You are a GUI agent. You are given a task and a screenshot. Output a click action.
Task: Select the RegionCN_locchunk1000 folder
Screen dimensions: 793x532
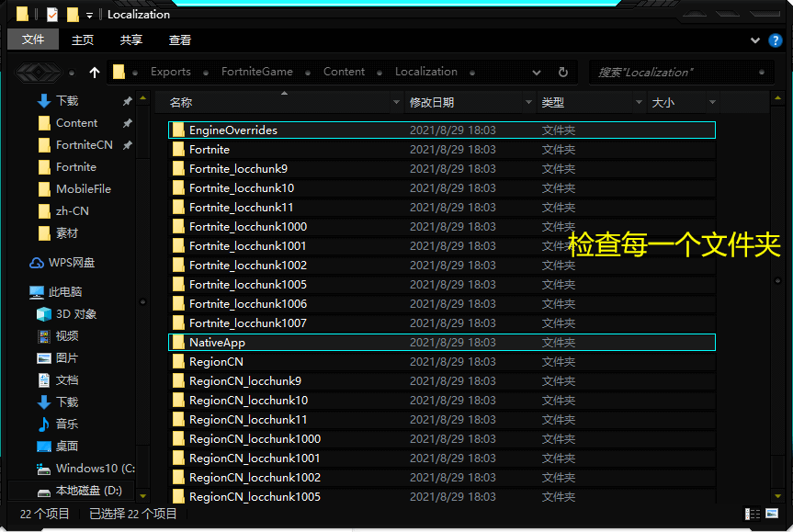441,439
